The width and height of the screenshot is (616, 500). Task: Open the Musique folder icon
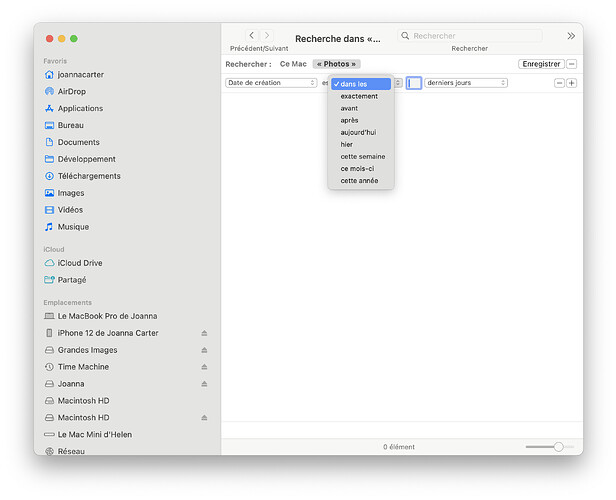(x=49, y=227)
